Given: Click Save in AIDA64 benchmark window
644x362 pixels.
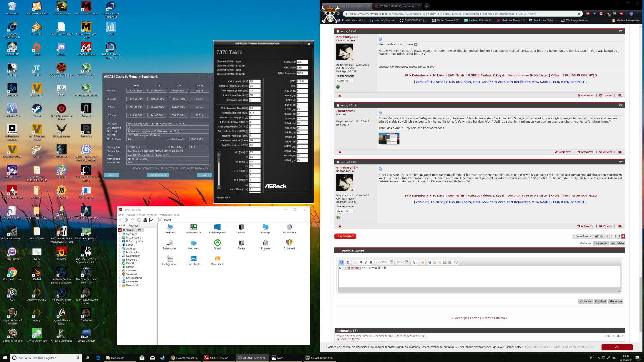Looking at the screenshot, I should 111,175.
